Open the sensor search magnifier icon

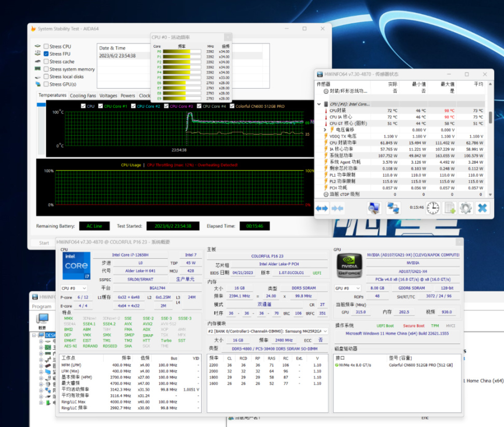(x=374, y=208)
